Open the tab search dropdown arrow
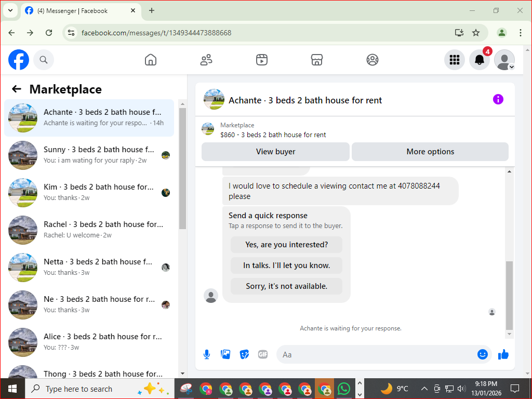Screen dimensions: 532x399 click(10, 10)
